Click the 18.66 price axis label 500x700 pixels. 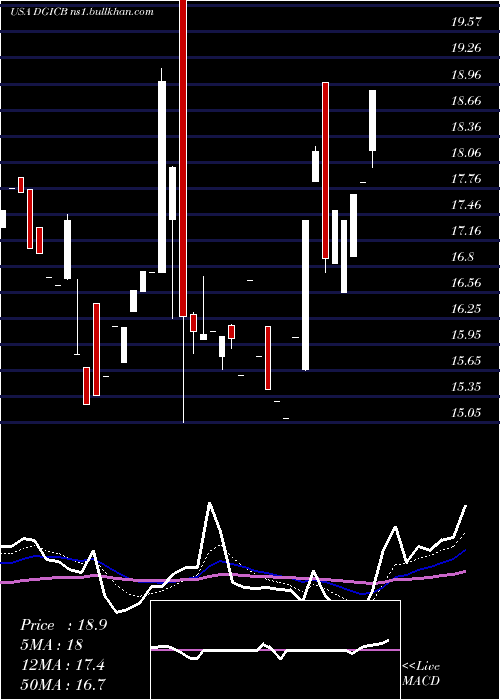[x=467, y=100]
